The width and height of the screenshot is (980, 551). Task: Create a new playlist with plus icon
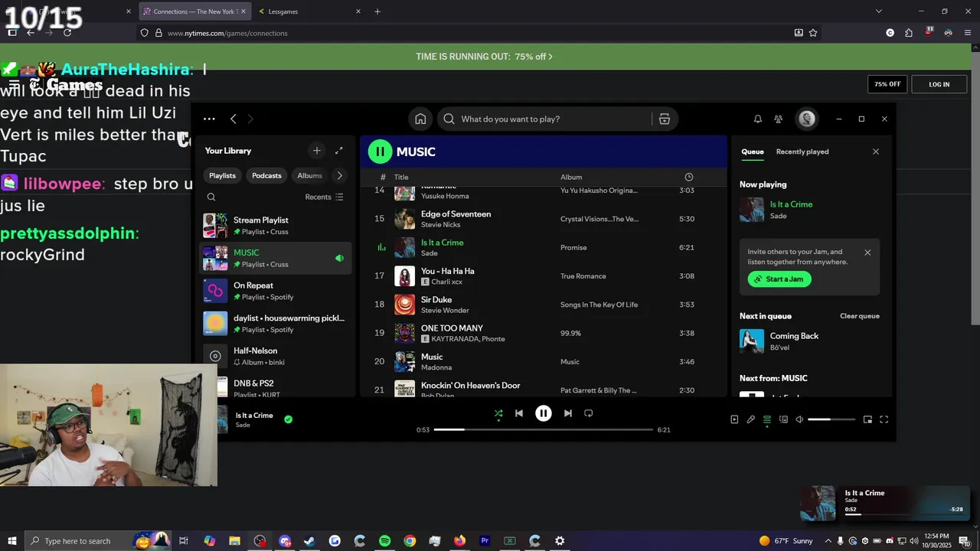(317, 151)
